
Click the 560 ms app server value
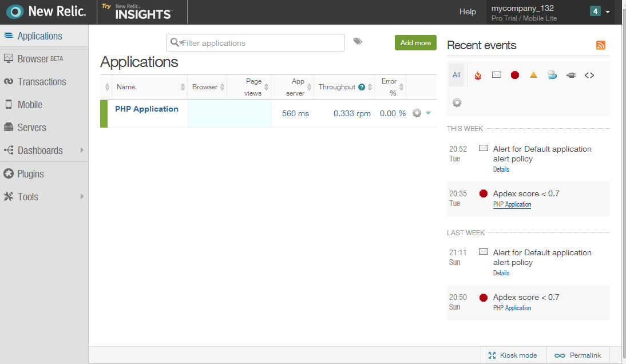(x=295, y=113)
